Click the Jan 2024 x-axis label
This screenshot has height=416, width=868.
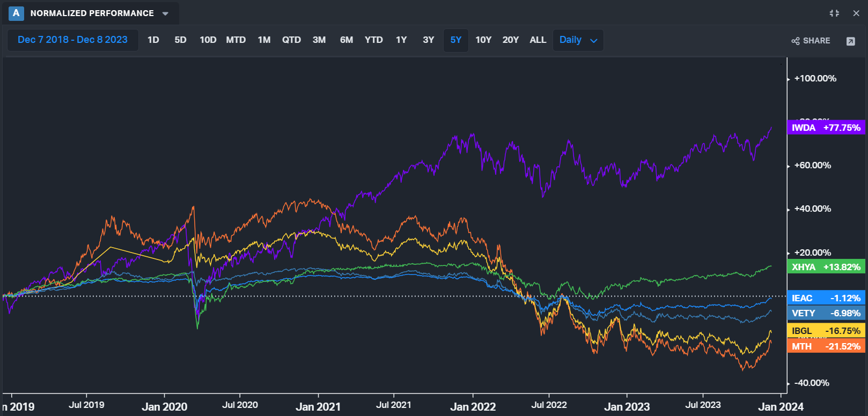[781, 407]
